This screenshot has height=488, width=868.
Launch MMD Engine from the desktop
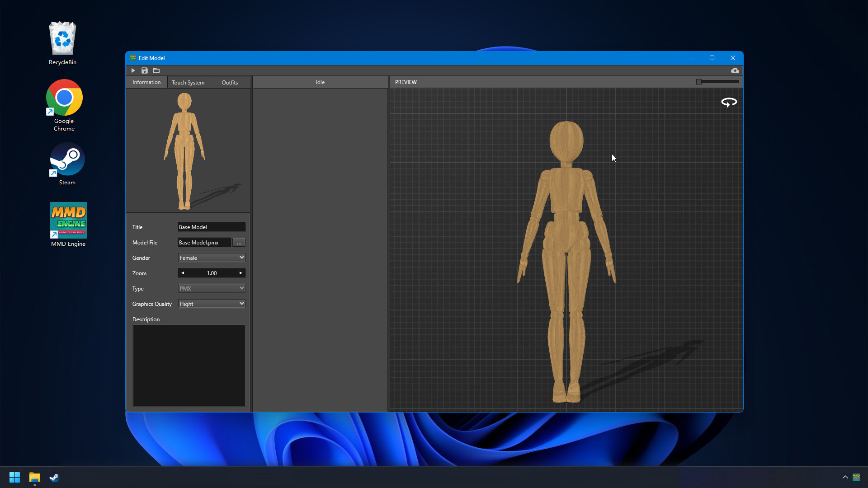click(x=68, y=220)
